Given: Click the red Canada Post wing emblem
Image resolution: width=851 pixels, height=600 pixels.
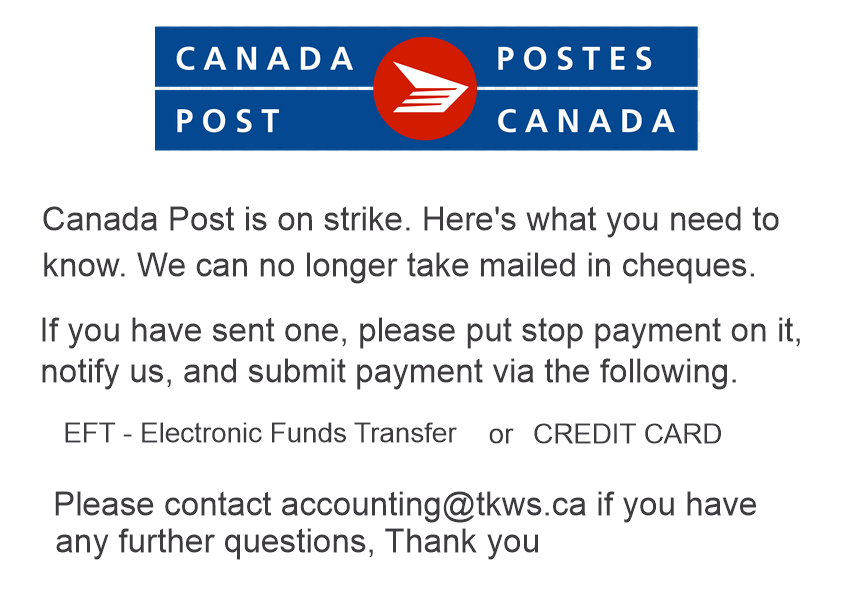Looking at the screenshot, I should click(x=425, y=88).
